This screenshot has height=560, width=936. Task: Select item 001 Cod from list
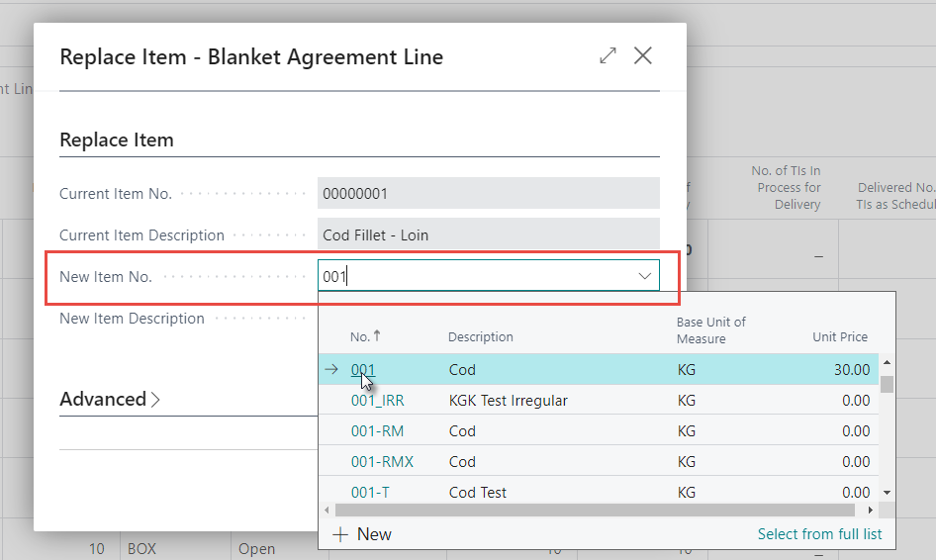pos(363,370)
